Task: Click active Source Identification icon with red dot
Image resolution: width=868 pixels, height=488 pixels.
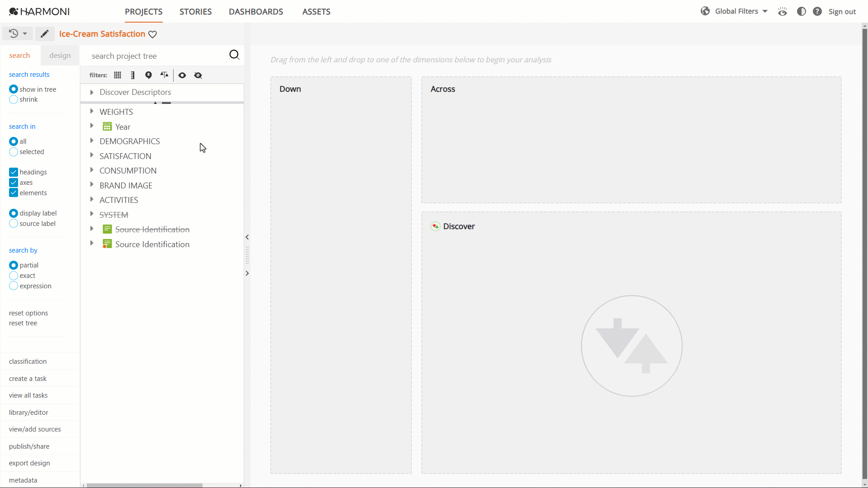Action: click(107, 244)
